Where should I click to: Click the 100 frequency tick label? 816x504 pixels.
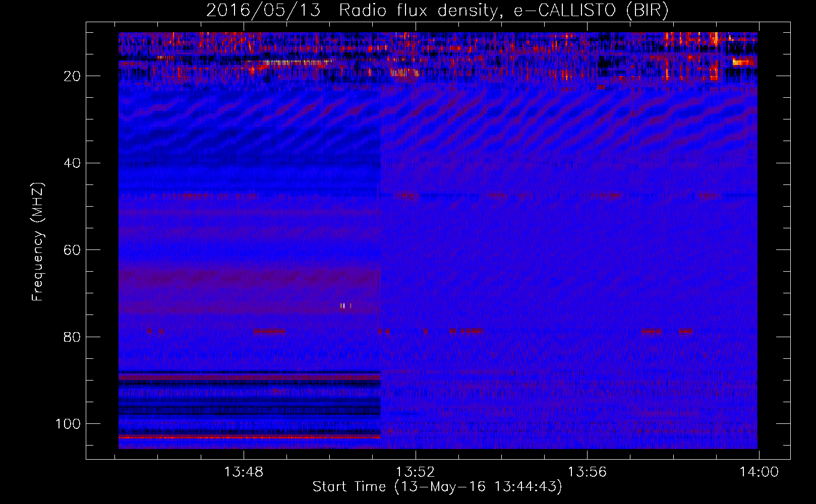tap(69, 424)
